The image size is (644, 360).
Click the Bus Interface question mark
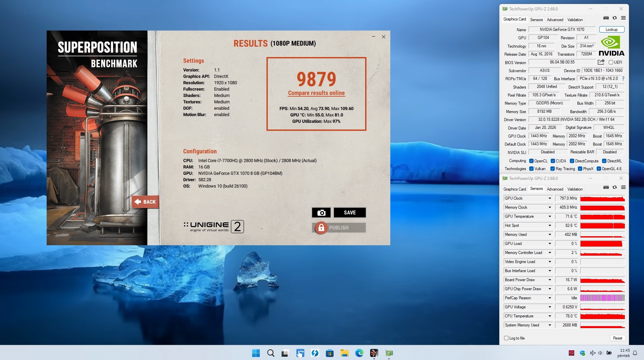click(623, 79)
